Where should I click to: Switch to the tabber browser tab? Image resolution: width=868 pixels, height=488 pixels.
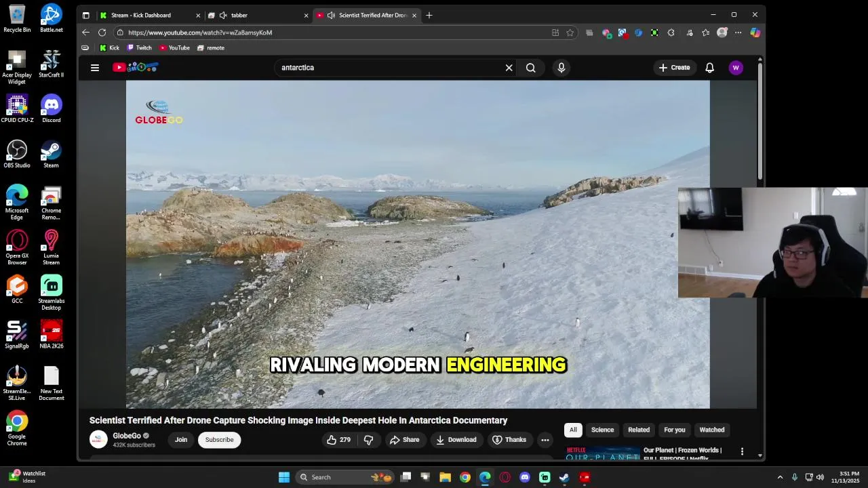coord(258,15)
